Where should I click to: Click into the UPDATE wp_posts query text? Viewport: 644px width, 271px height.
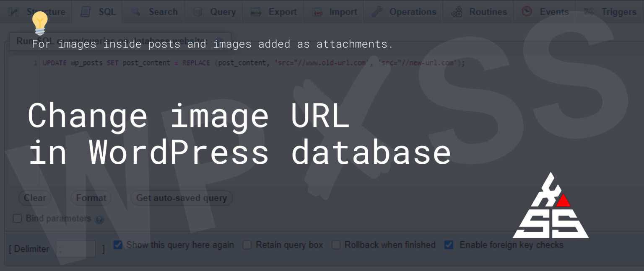point(254,63)
